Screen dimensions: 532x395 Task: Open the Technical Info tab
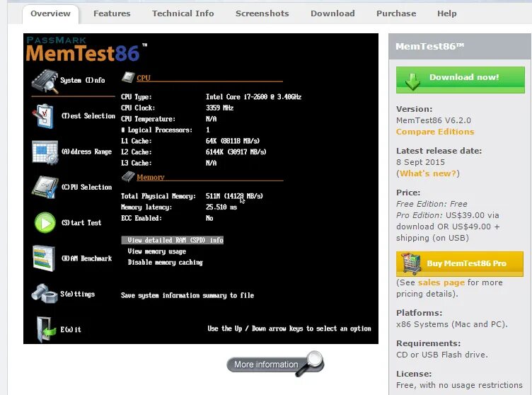click(183, 13)
